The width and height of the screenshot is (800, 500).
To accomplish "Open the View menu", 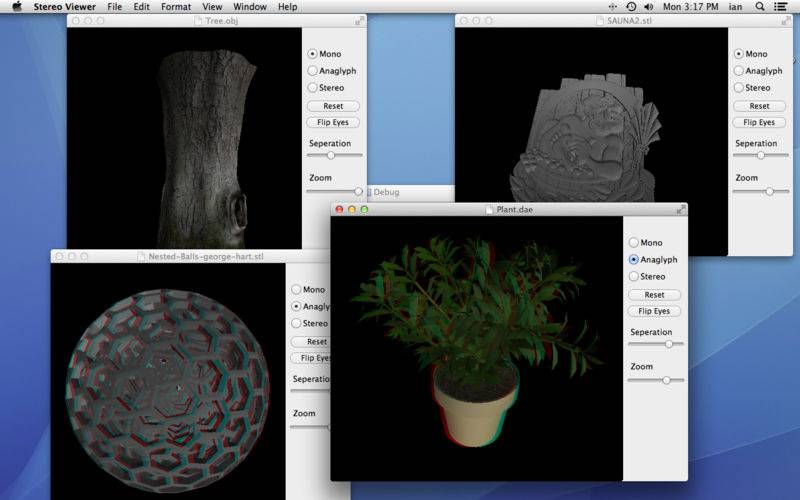I will point(212,7).
